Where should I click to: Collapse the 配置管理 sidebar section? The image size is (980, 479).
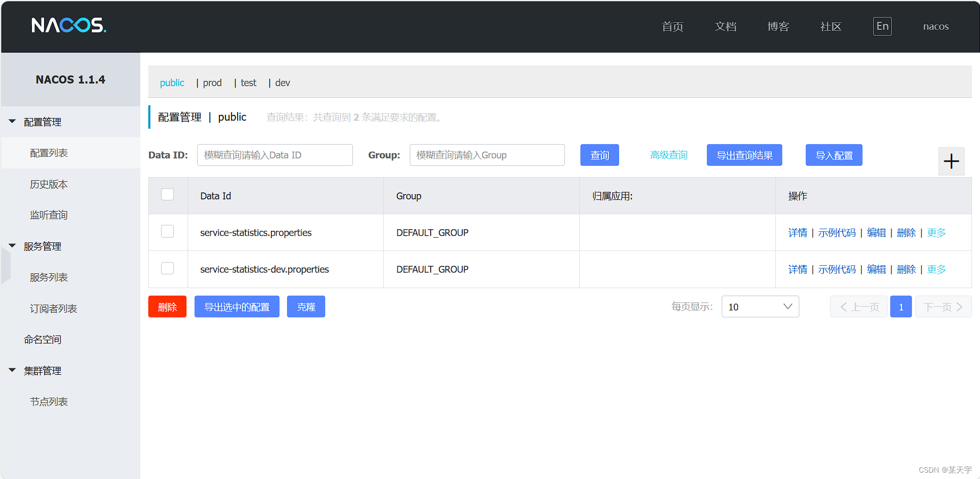12,121
